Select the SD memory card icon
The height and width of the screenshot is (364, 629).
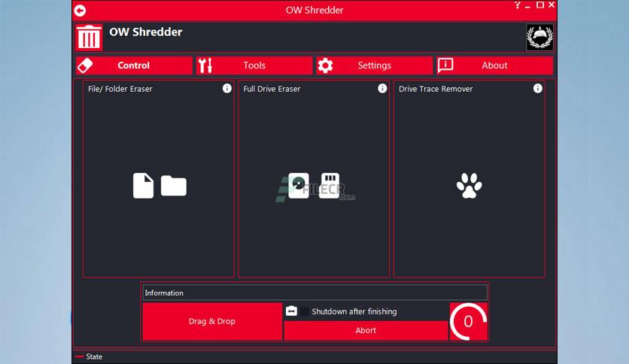click(330, 186)
